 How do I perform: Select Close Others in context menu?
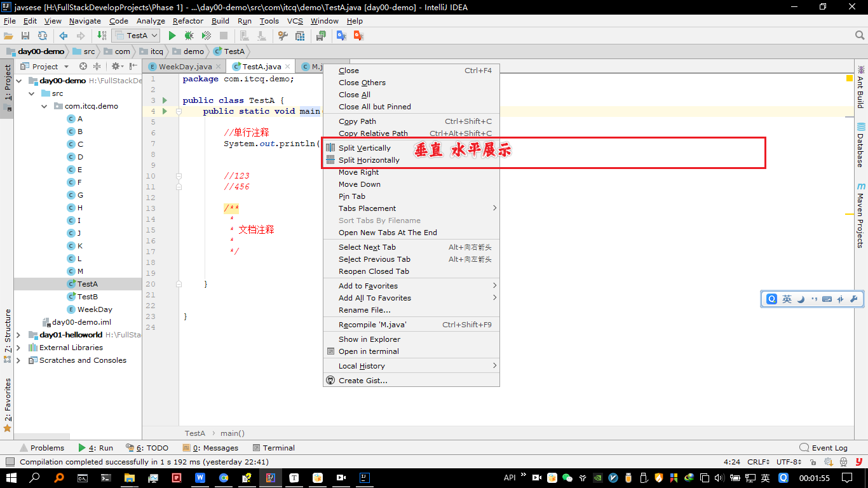point(411,83)
